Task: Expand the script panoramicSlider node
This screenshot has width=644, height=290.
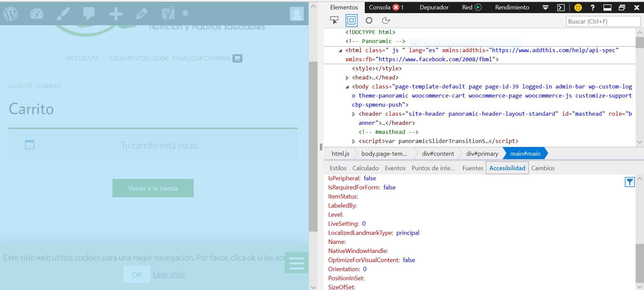Action: [x=354, y=141]
